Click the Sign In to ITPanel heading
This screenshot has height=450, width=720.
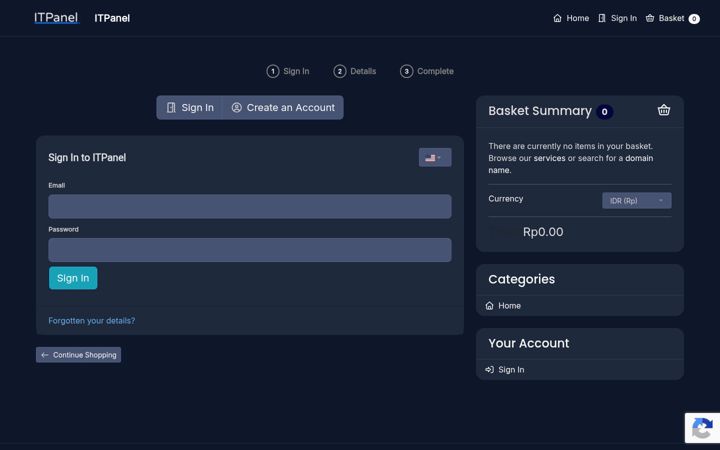click(87, 158)
